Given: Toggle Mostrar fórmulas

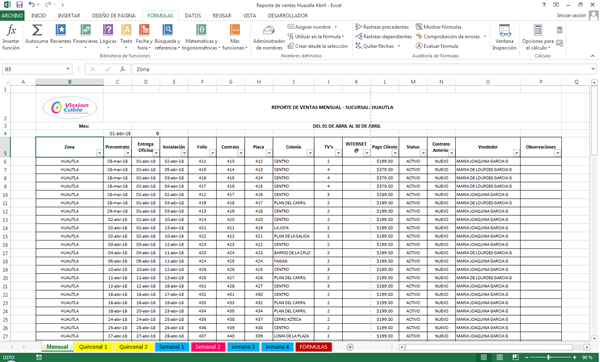Looking at the screenshot, I should click(x=439, y=27).
